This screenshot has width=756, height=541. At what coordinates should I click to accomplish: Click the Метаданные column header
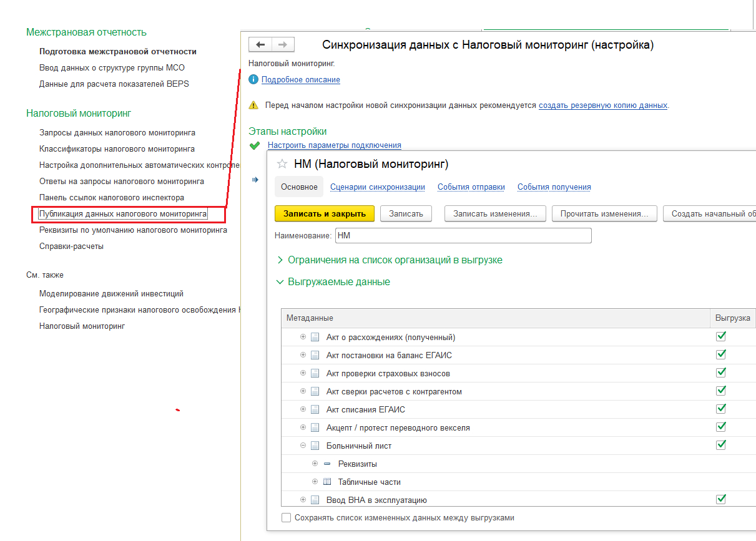(496, 318)
